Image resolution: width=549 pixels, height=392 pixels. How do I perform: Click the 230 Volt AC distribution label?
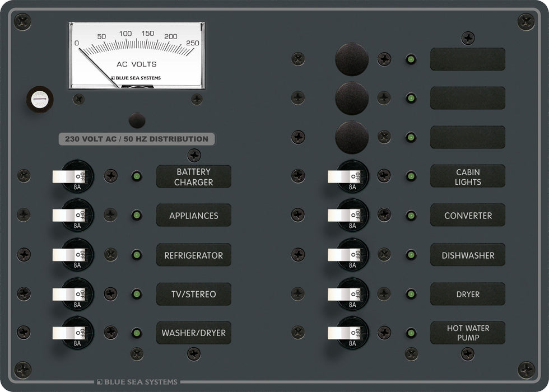click(137, 139)
